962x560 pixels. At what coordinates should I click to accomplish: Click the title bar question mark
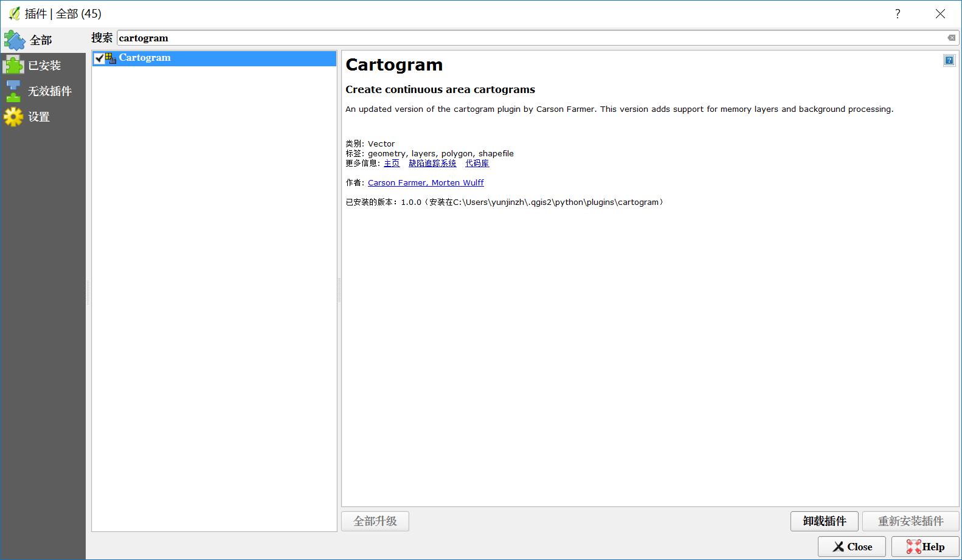(x=898, y=14)
